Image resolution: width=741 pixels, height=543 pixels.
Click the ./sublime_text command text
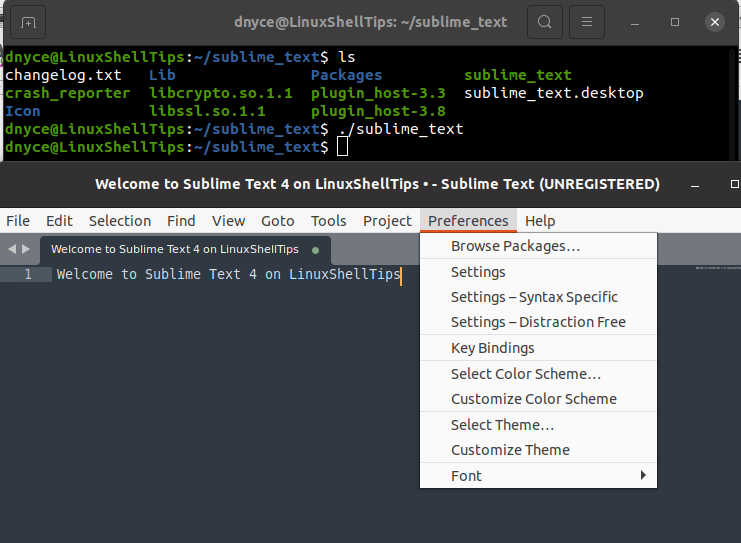[x=401, y=129]
